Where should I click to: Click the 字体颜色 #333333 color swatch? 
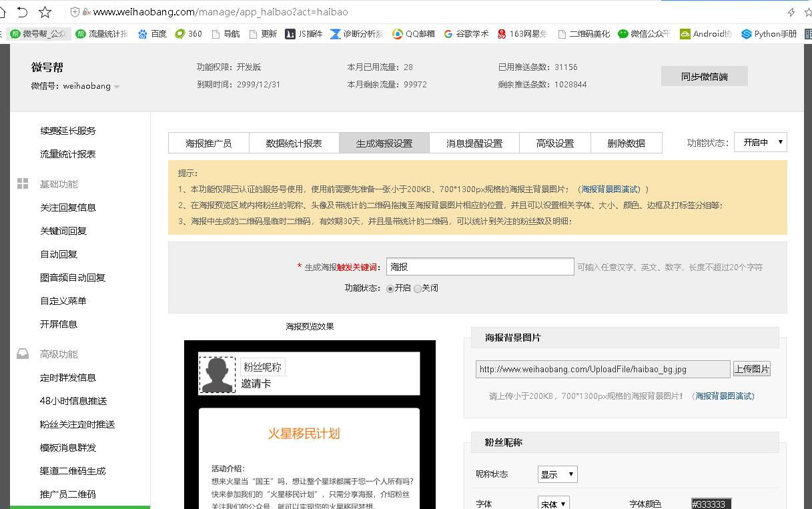[x=711, y=504]
